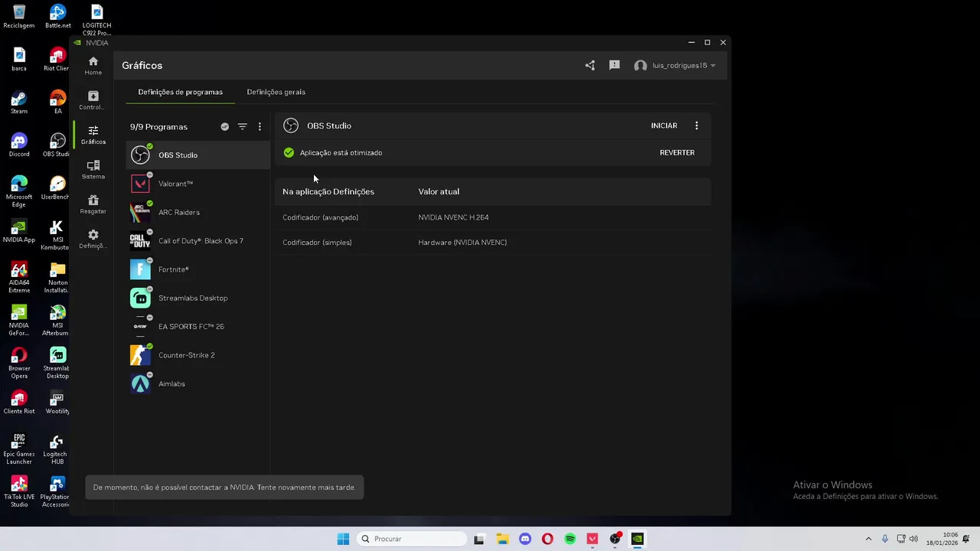
Task: Open File Explorer from the taskbar
Action: [x=502, y=539]
